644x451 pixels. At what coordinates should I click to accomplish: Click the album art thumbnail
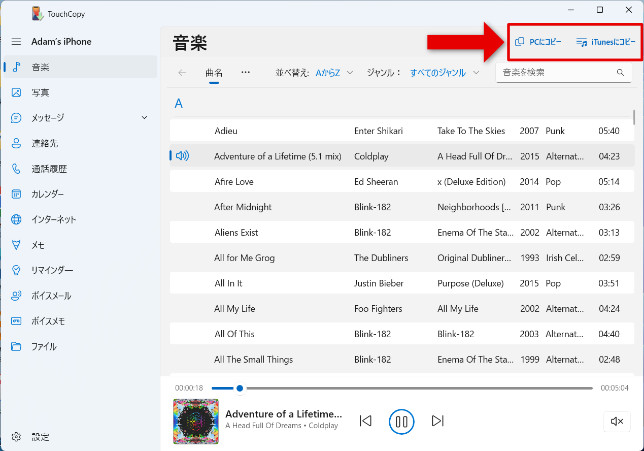(x=196, y=421)
